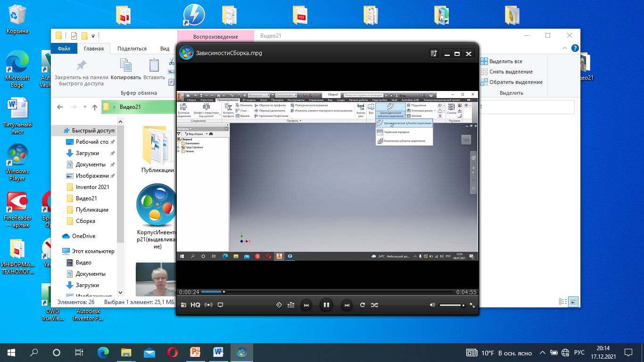Click the Splash player logo icon
This screenshot has height=362, width=644.
[x=187, y=53]
